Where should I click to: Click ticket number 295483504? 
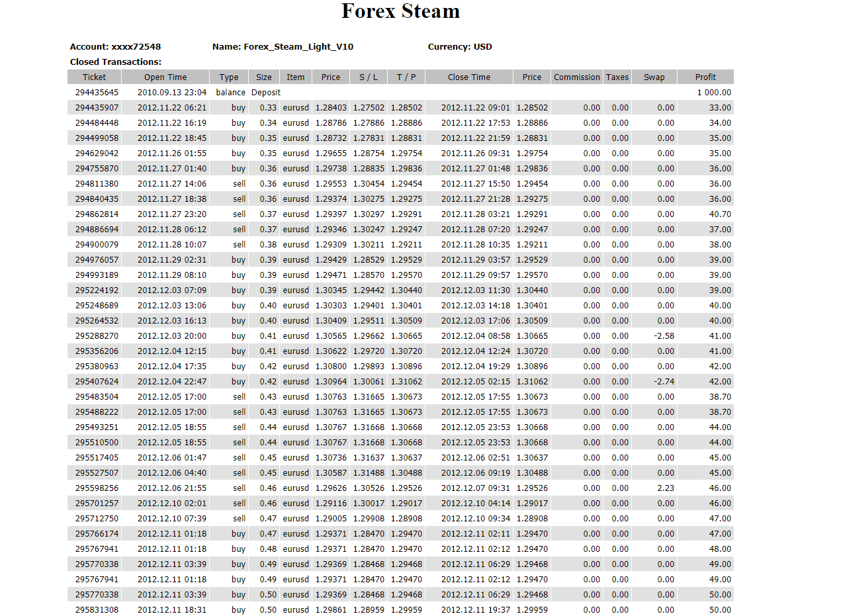click(97, 397)
